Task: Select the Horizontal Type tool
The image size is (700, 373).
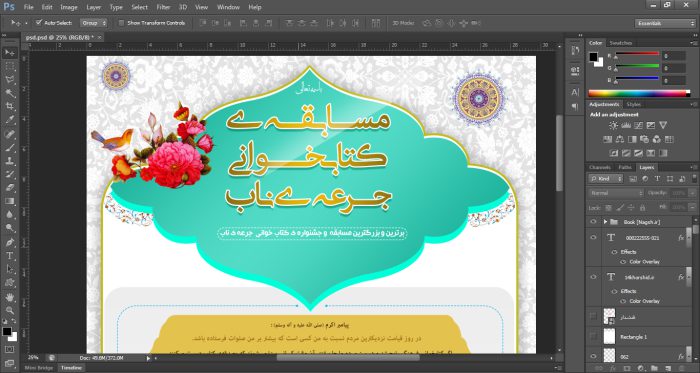Action: (x=9, y=256)
